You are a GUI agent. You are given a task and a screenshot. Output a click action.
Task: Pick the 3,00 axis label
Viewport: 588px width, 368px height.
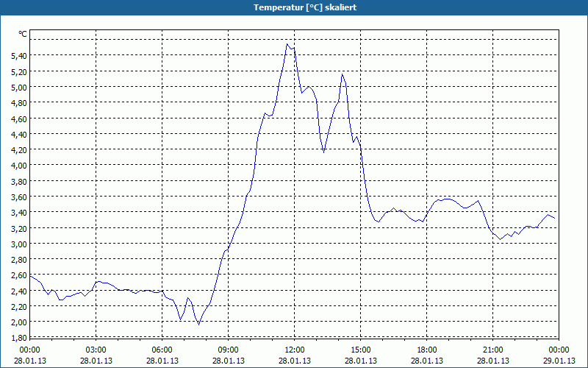pos(19,244)
